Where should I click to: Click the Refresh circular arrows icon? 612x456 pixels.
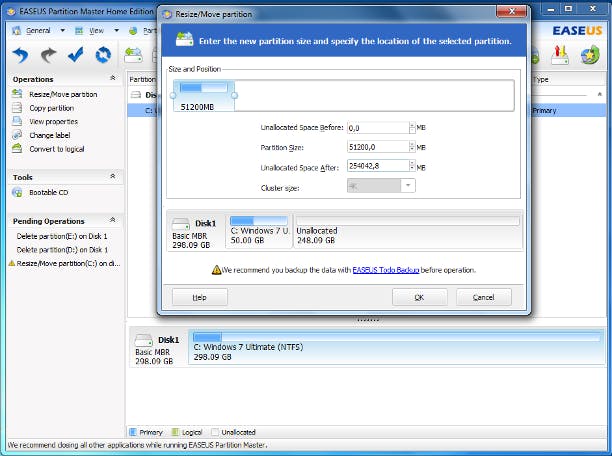[x=103, y=55]
